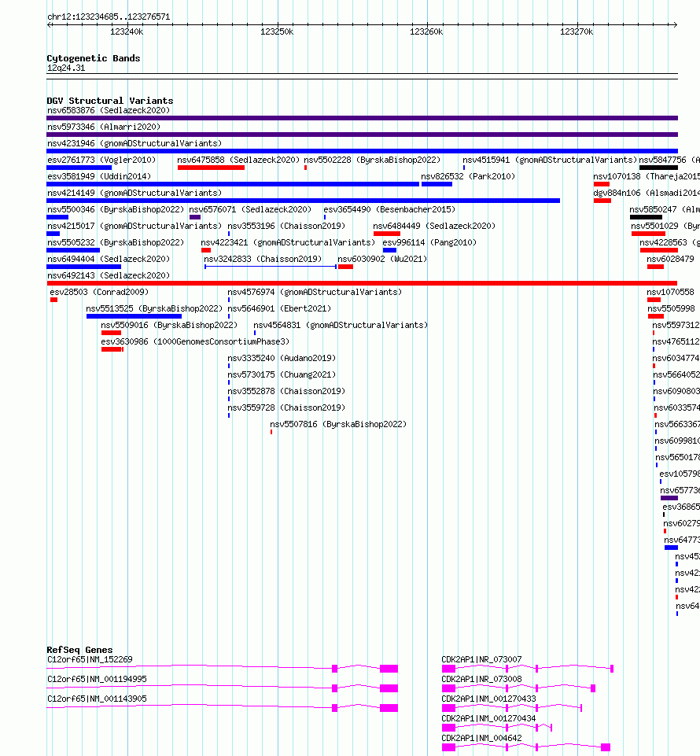Open the CDK2AP1|NR_073007 transcript label
The width and height of the screenshot is (700, 756).
click(481, 659)
